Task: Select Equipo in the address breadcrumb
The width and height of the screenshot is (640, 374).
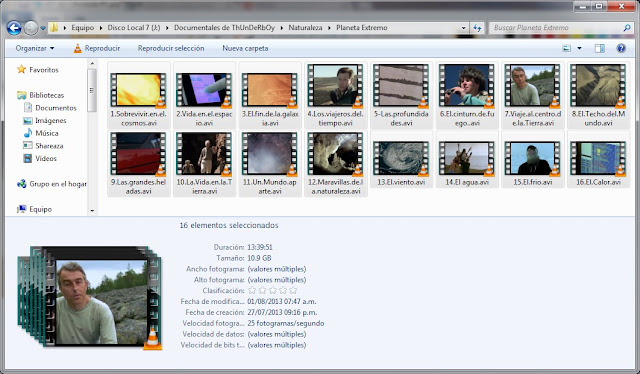Action: 82,28
